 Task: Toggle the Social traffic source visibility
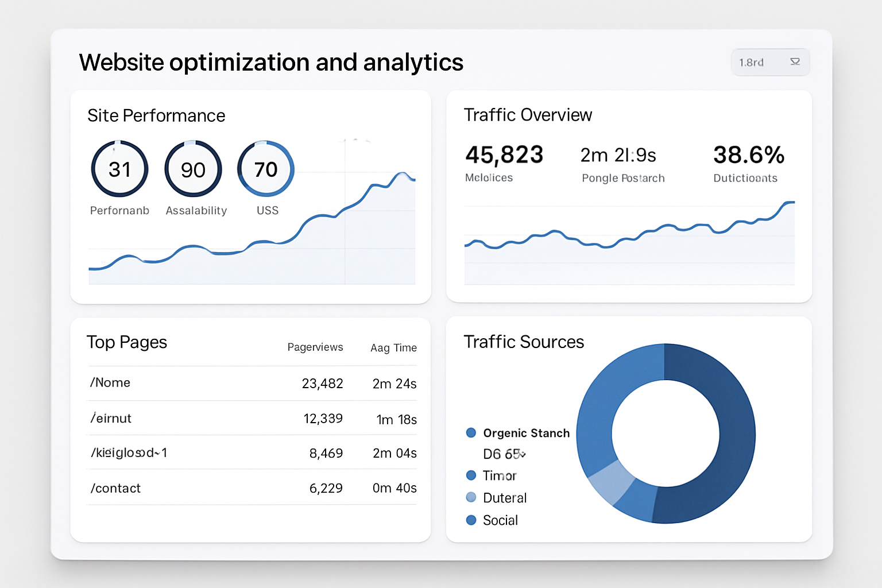tap(500, 520)
